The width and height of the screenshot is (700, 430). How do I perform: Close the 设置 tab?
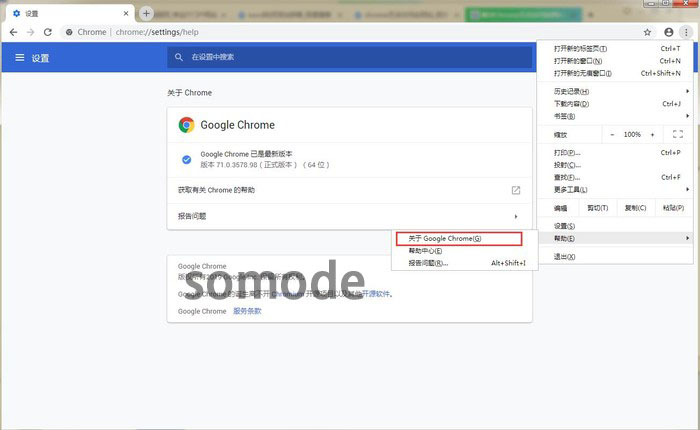click(126, 13)
